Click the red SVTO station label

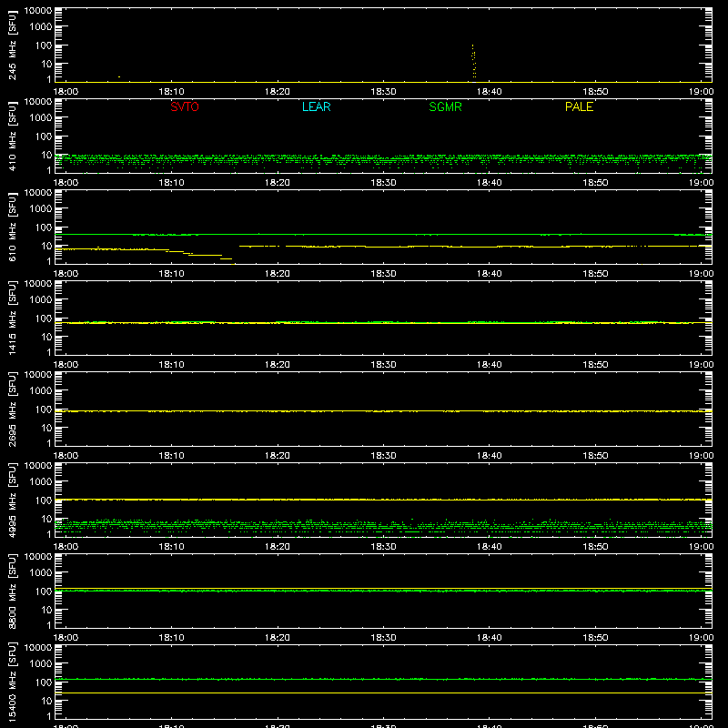pos(185,106)
